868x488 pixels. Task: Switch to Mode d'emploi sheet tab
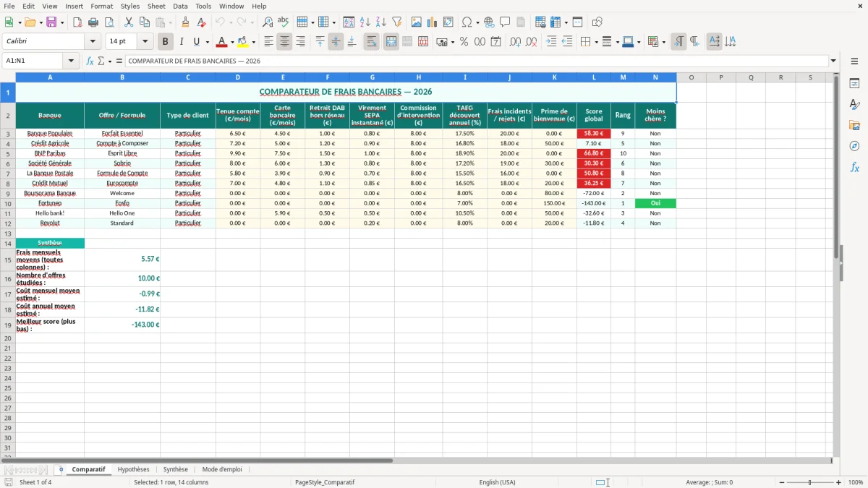[x=222, y=470]
